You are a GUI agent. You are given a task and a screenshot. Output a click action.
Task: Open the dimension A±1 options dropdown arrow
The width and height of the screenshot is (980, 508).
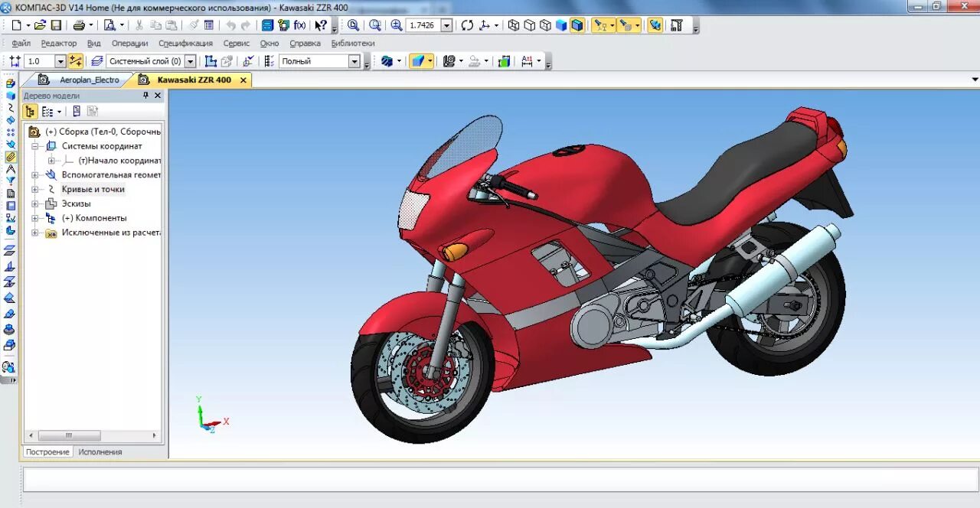pos(539,61)
